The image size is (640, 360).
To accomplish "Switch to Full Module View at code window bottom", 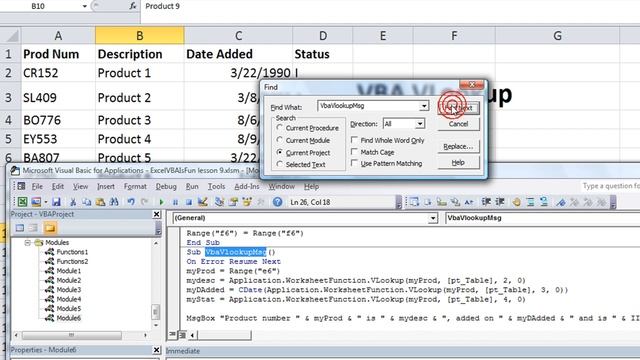I will [x=182, y=335].
